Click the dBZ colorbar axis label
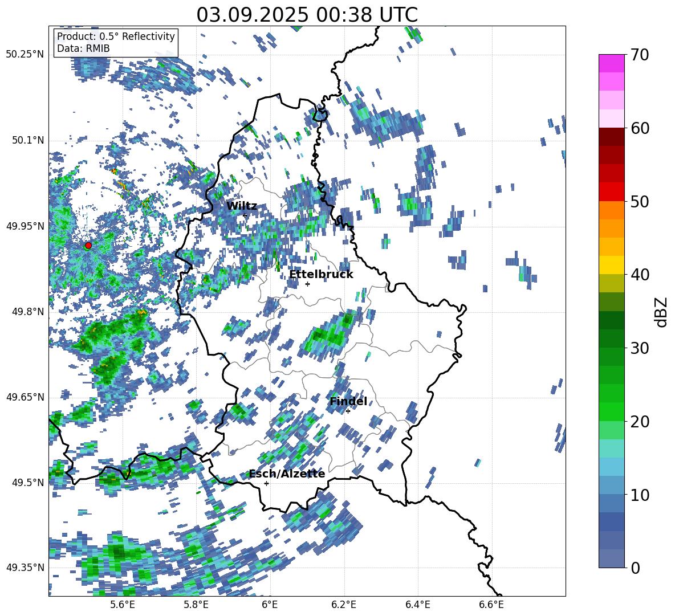675x616 pixels. 662,312
